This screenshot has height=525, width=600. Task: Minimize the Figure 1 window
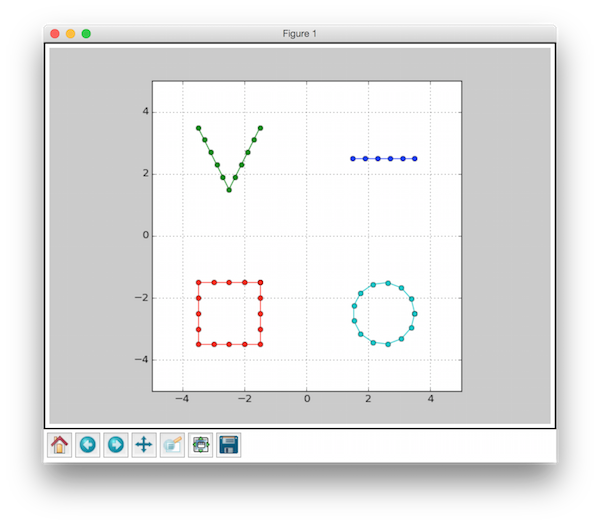tap(70, 34)
